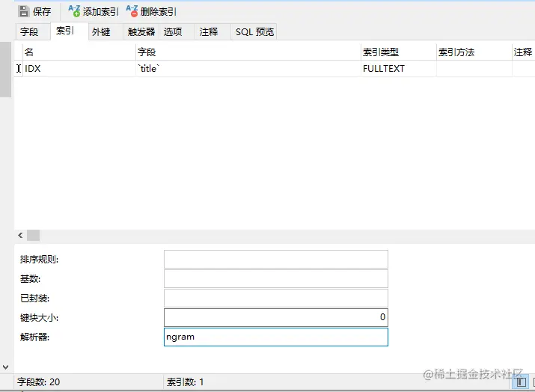Switch to the 选项 tab
This screenshot has width=535, height=392.
point(177,31)
